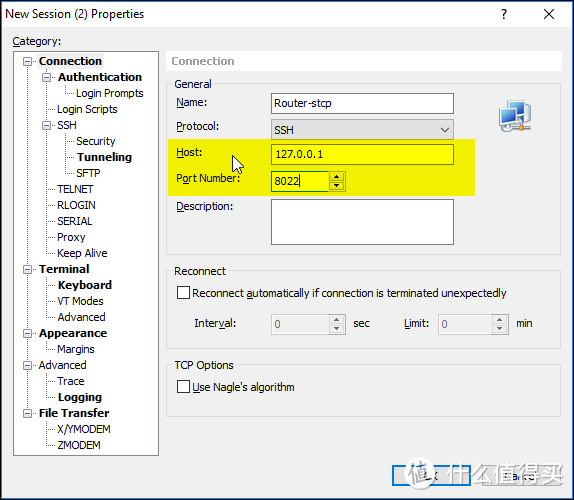Enable Use Nagle's algorithm checkbox
The width and height of the screenshot is (574, 500).
tap(183, 387)
